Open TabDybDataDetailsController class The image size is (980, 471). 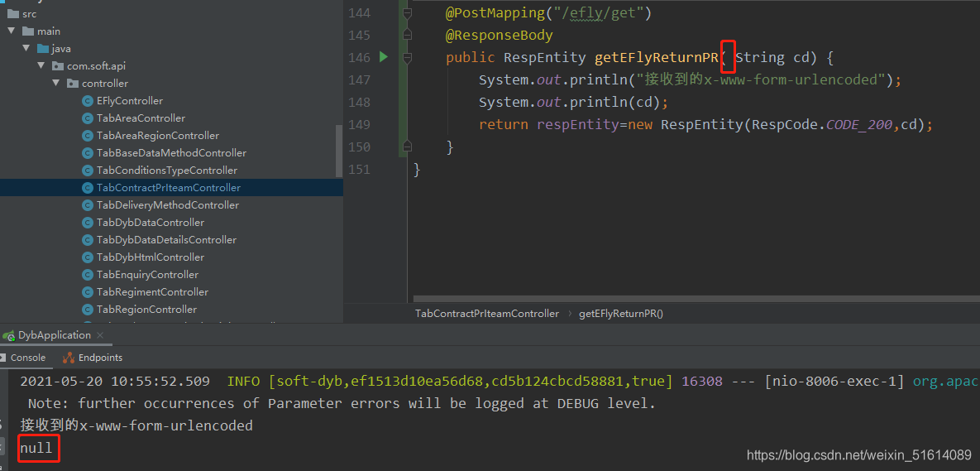point(168,240)
